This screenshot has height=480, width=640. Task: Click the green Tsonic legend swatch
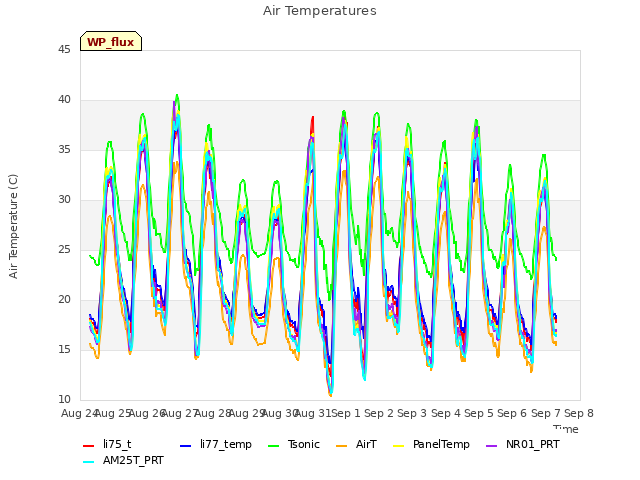point(273,445)
